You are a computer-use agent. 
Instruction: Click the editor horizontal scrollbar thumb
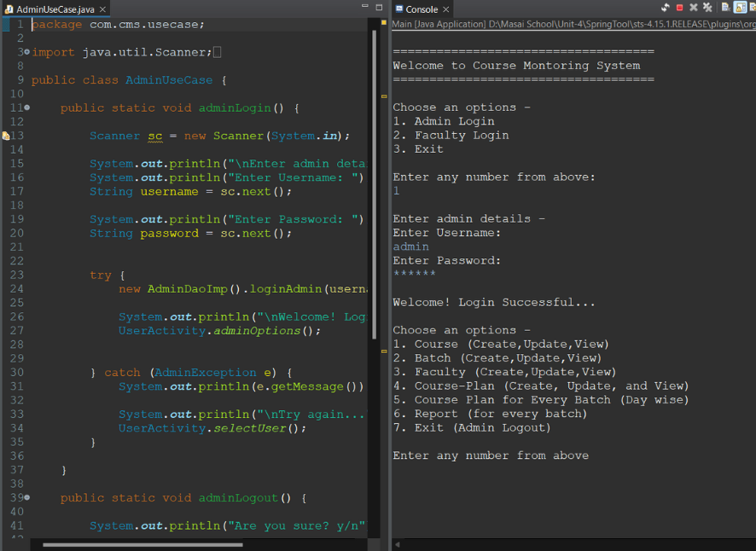[x=142, y=545]
